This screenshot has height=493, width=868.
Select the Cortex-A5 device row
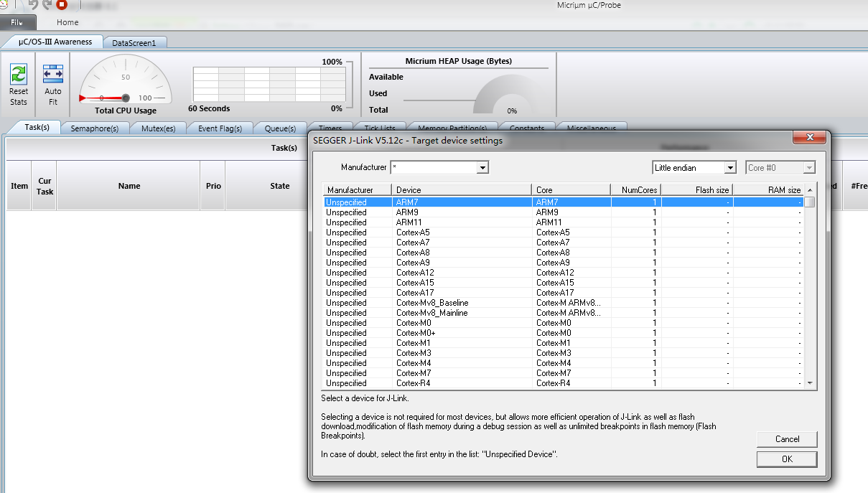point(564,233)
